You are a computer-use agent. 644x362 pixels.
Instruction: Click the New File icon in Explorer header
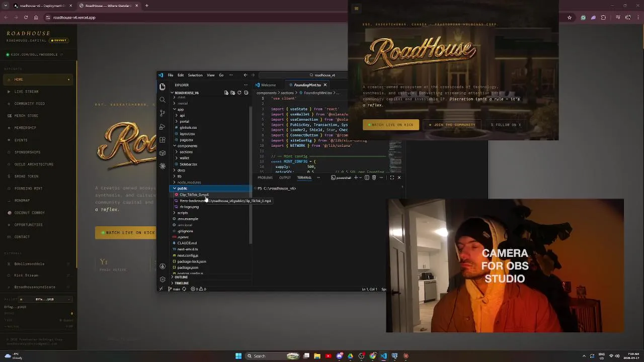[x=226, y=93]
